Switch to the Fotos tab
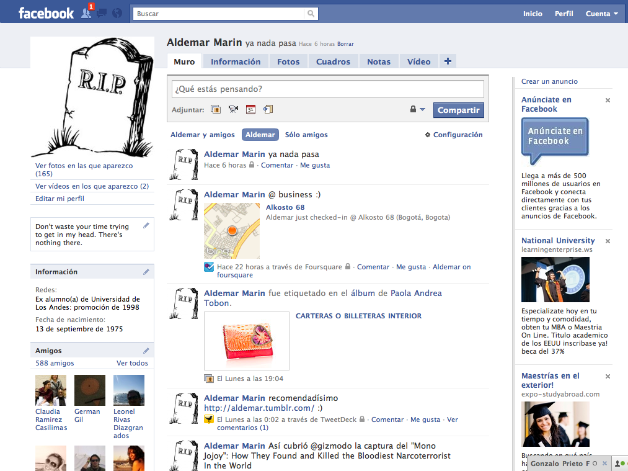 (x=288, y=62)
